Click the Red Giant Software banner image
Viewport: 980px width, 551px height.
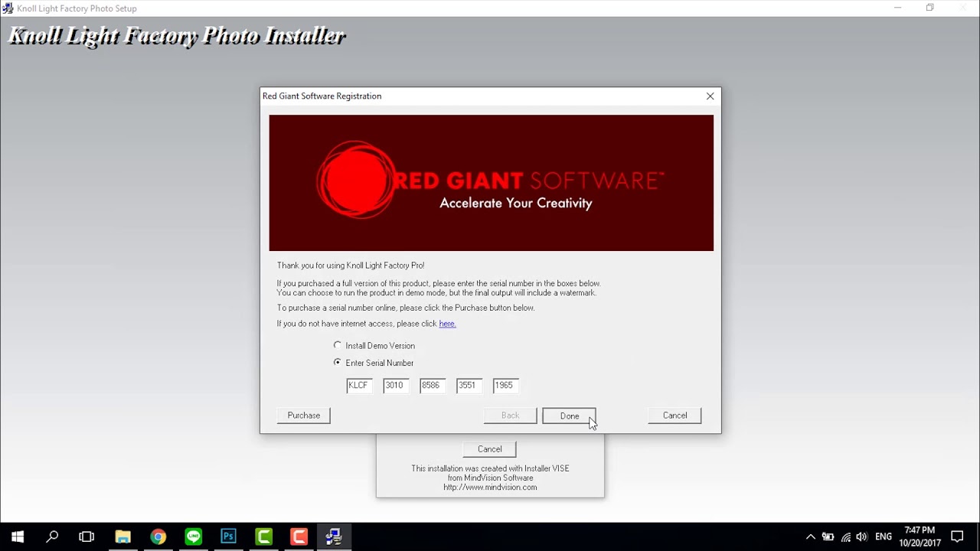(x=491, y=183)
